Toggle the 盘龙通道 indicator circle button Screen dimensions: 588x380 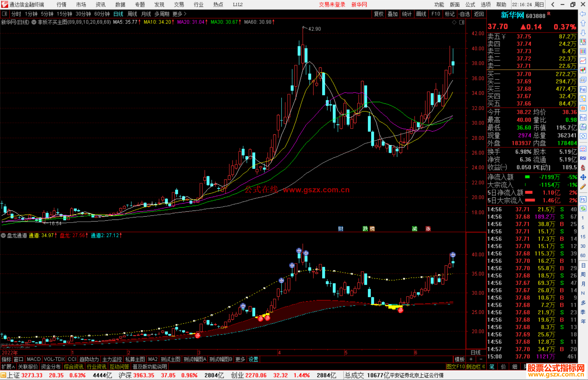[x=3, y=235]
